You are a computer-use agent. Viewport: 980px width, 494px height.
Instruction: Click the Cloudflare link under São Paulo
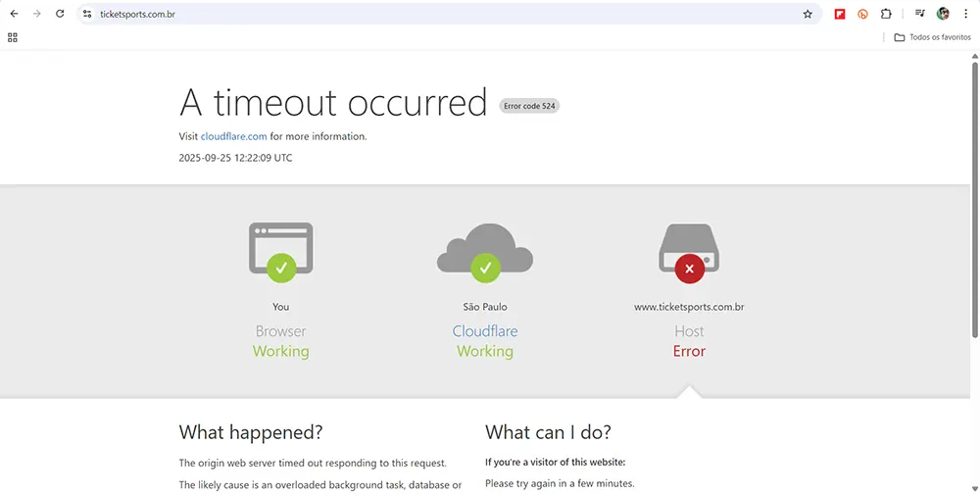pos(485,330)
